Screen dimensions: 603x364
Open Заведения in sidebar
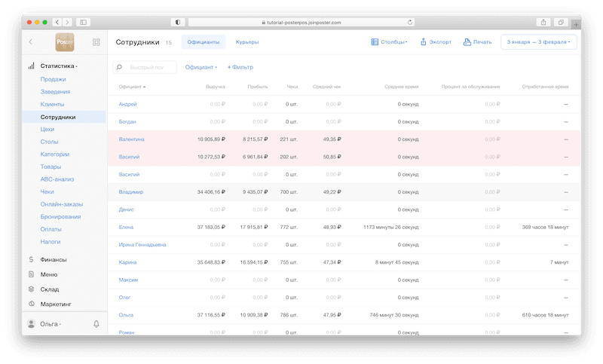point(55,92)
